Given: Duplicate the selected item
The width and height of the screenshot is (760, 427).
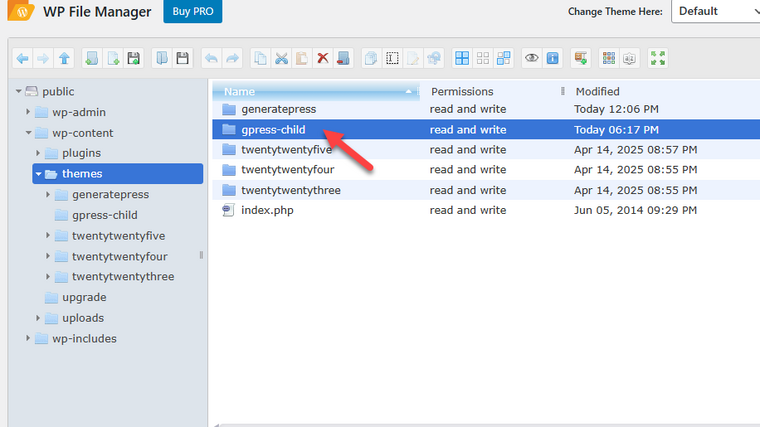Looking at the screenshot, I should click(x=371, y=59).
